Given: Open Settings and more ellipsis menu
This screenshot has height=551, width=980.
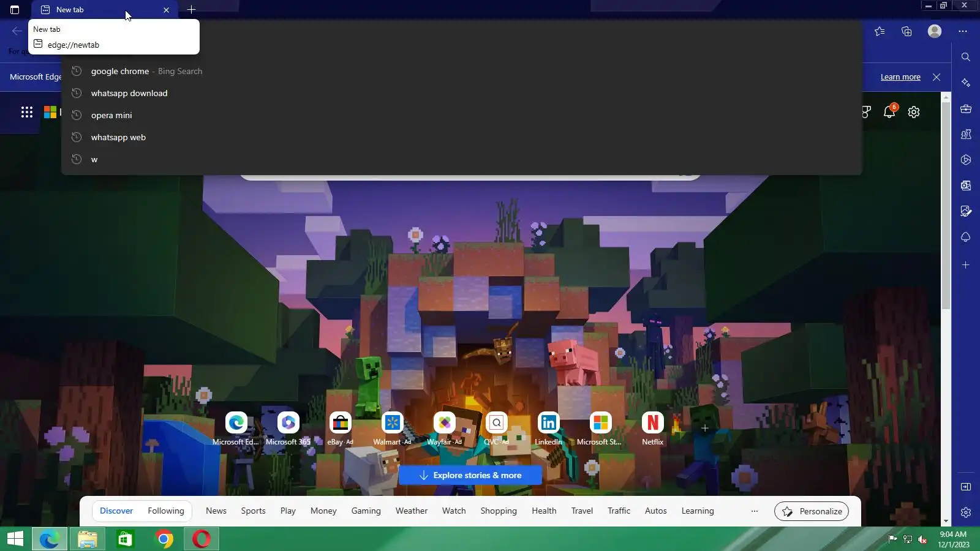Looking at the screenshot, I should coord(963,31).
